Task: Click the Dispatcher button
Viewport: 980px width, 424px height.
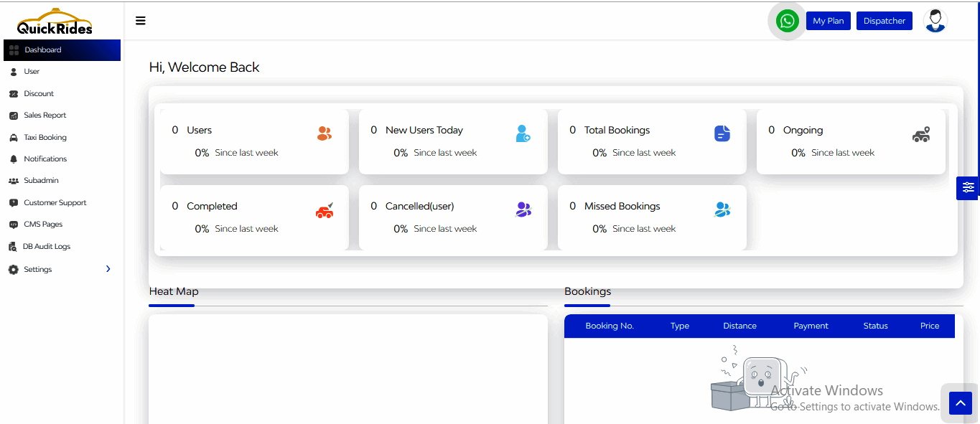Action: coord(885,21)
